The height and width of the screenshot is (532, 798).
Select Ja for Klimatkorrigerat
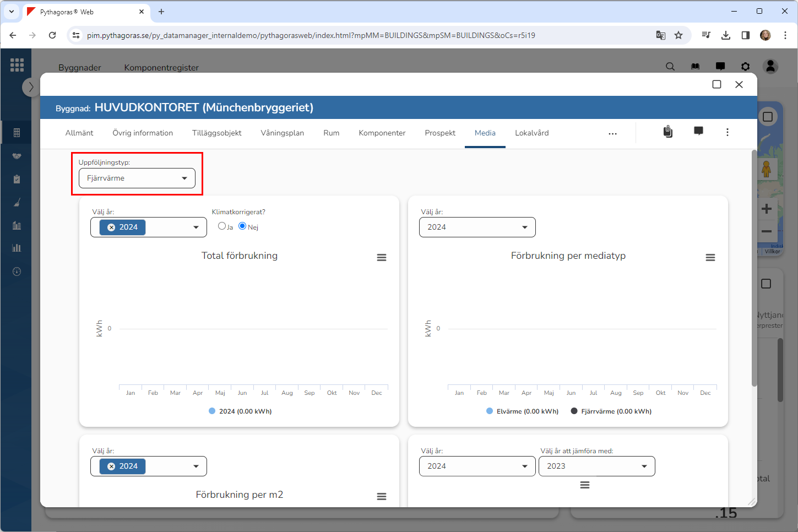tap(222, 226)
